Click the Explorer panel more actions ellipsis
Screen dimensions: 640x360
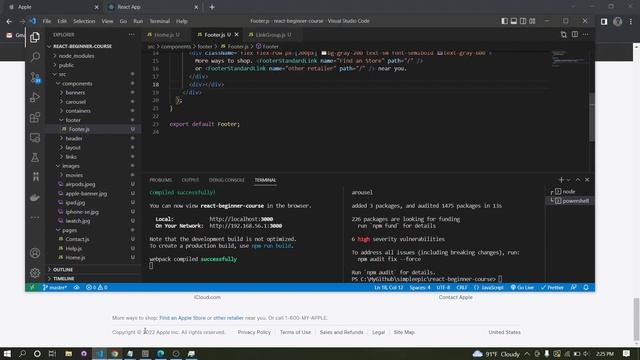[x=131, y=35]
